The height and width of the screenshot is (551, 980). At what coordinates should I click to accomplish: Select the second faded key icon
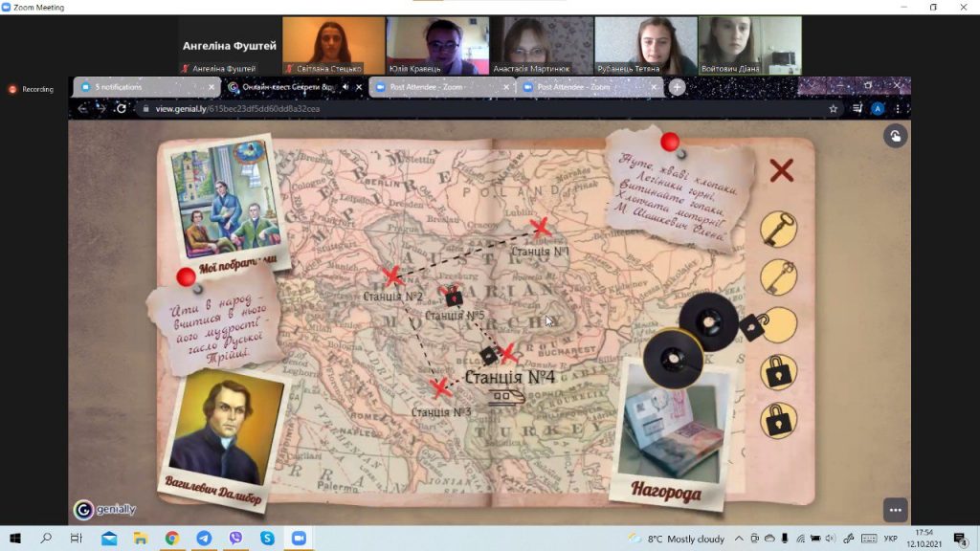point(779,276)
